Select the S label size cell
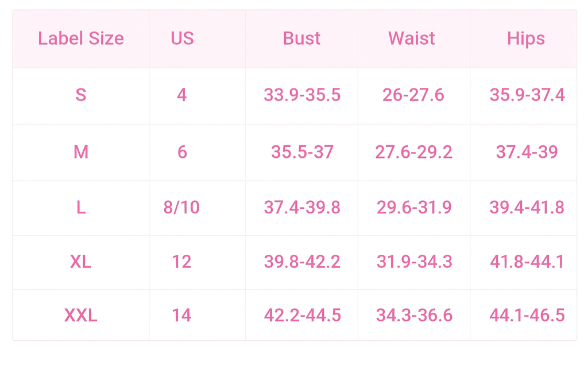The height and width of the screenshot is (381, 588). point(81,95)
